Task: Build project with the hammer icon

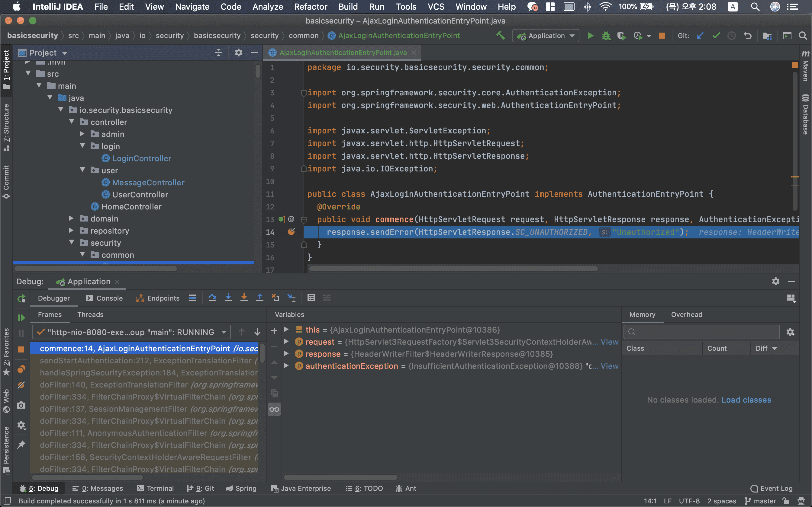Action: click(x=500, y=36)
